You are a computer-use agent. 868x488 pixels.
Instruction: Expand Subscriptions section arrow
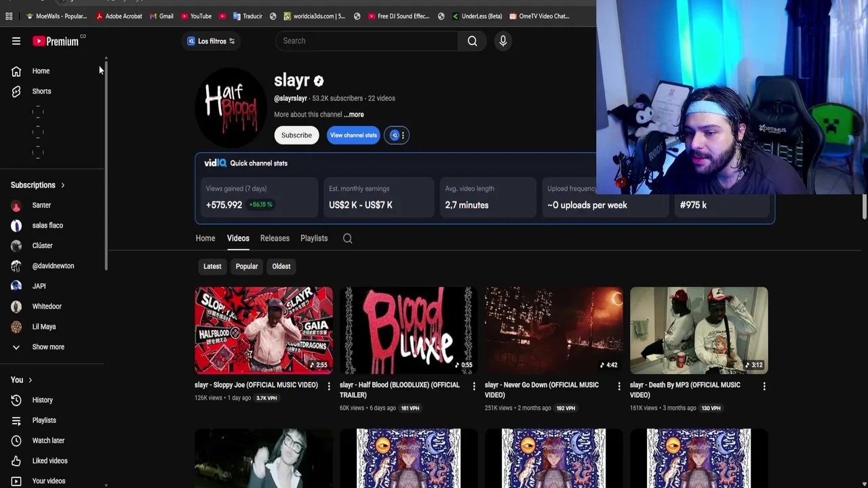click(x=62, y=185)
